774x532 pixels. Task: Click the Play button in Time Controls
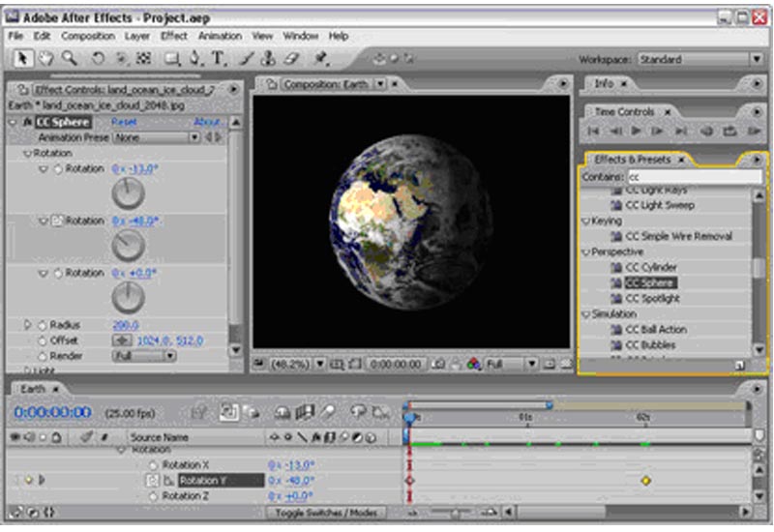point(637,131)
